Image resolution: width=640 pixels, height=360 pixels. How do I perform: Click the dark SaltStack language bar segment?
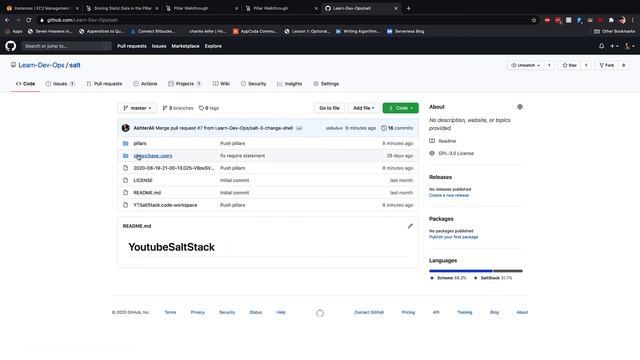tap(508, 271)
